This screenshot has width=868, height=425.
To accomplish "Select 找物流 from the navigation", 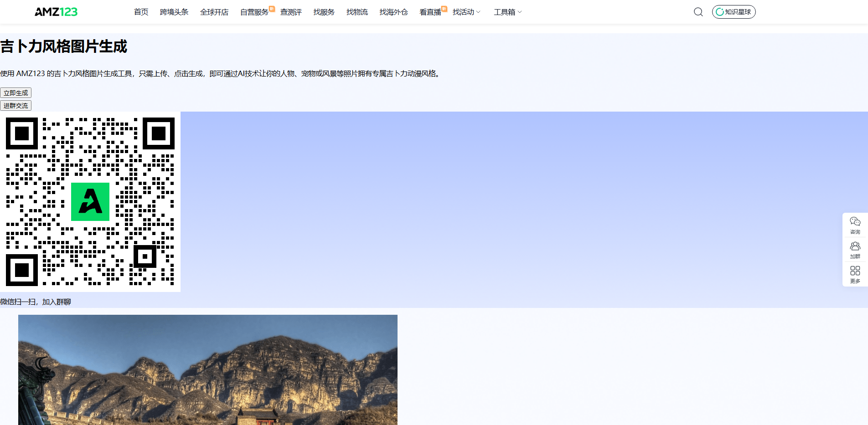I will point(357,12).
